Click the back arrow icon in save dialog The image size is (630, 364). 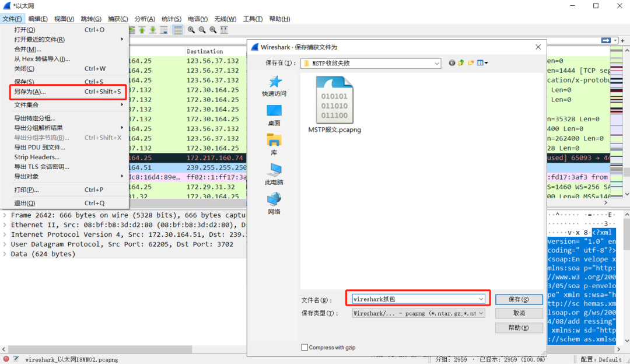tap(452, 63)
